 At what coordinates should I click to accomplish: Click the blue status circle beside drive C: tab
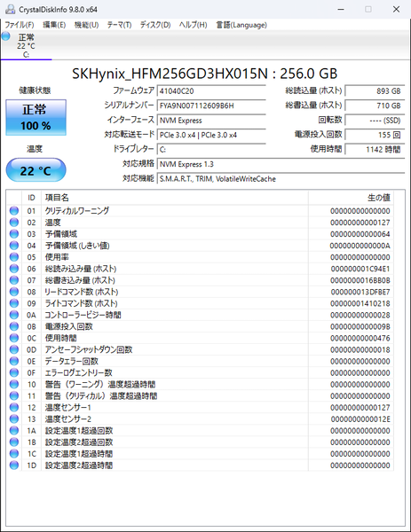[6, 36]
